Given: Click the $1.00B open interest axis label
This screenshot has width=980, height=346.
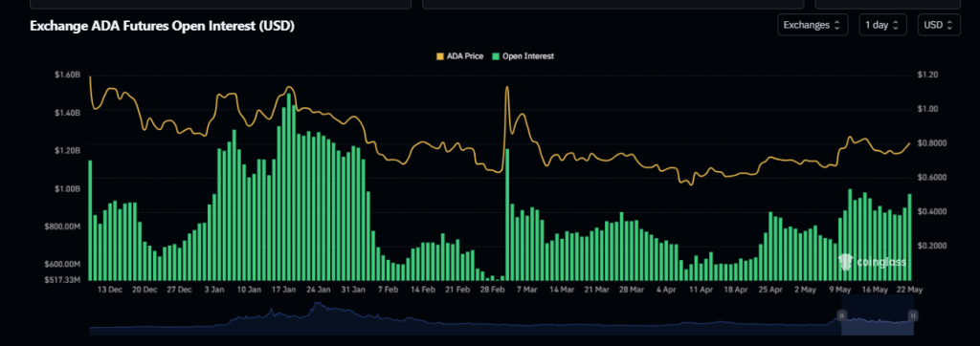Looking at the screenshot, I should click(x=67, y=188).
